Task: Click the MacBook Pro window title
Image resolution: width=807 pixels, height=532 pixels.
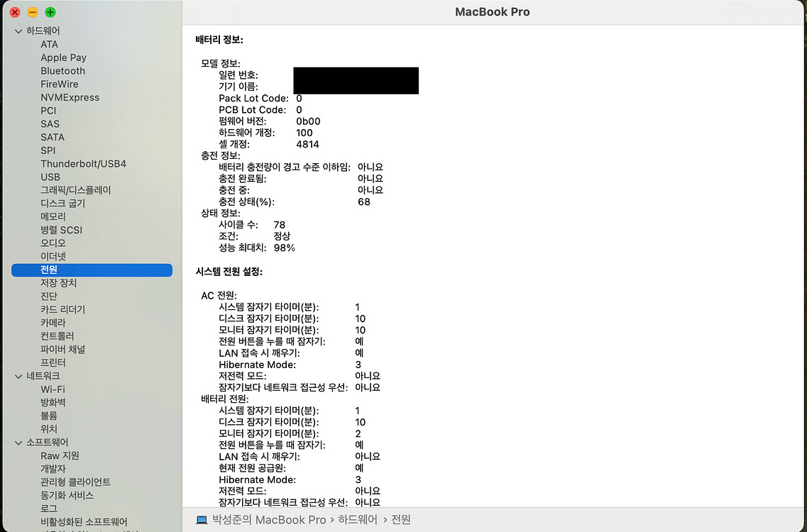Action: click(x=493, y=12)
